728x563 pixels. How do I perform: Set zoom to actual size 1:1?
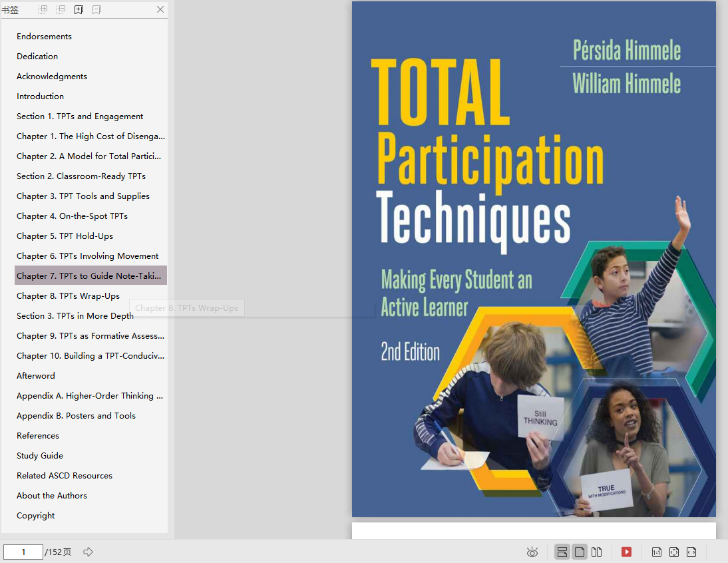click(657, 552)
